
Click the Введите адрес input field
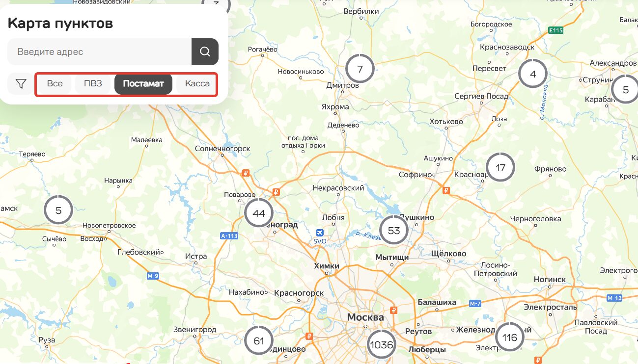[99, 52]
